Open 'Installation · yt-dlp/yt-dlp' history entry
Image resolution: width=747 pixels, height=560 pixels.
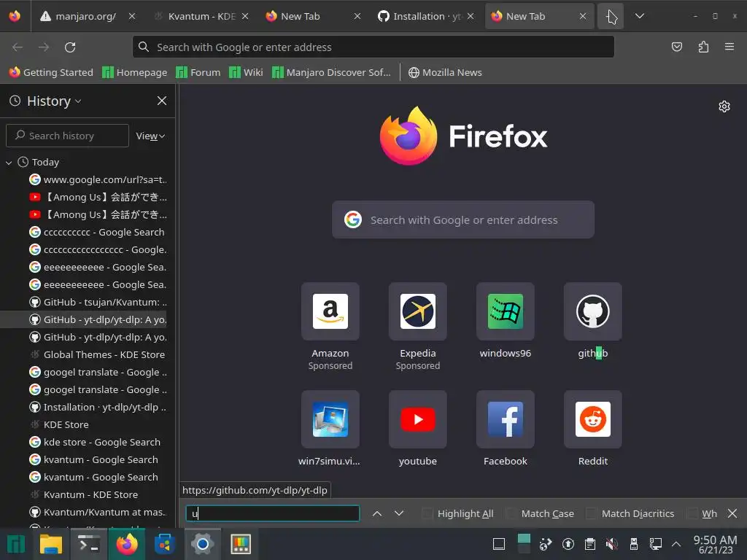click(x=98, y=407)
